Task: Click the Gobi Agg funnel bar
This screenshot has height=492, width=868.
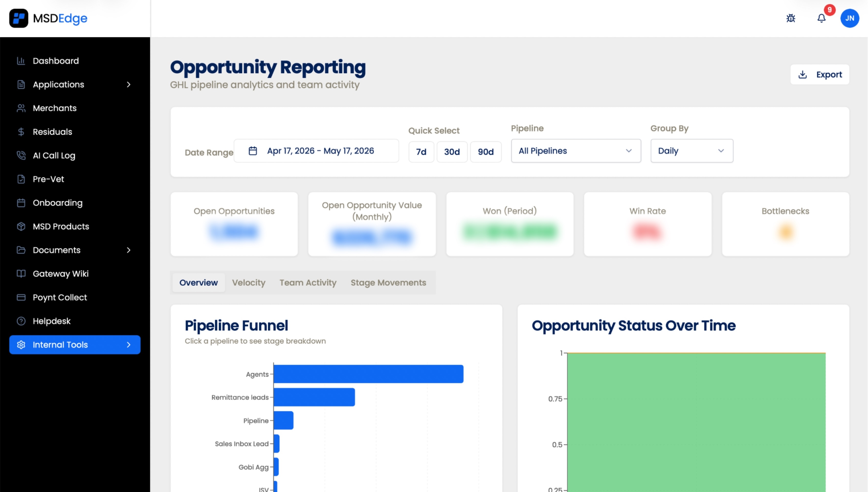Action: tap(276, 467)
